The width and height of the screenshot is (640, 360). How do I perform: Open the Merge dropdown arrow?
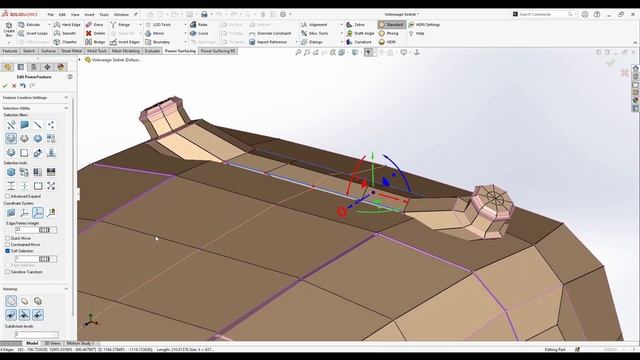coord(140,25)
